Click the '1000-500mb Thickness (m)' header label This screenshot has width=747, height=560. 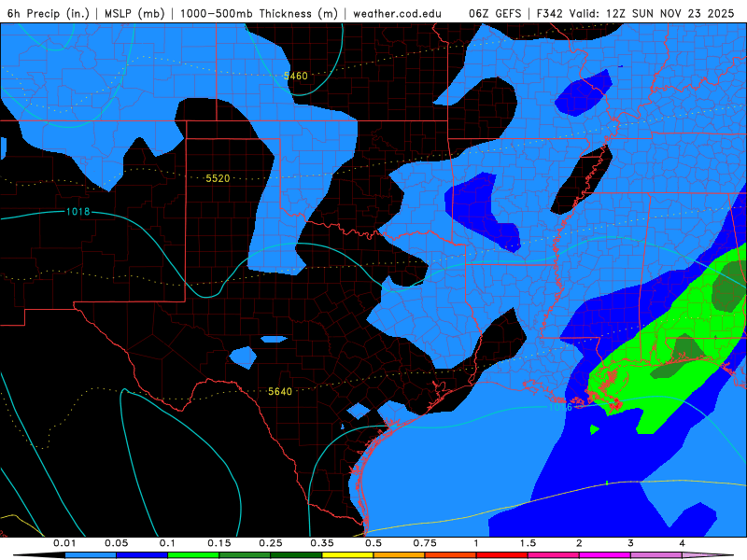pyautogui.click(x=259, y=14)
